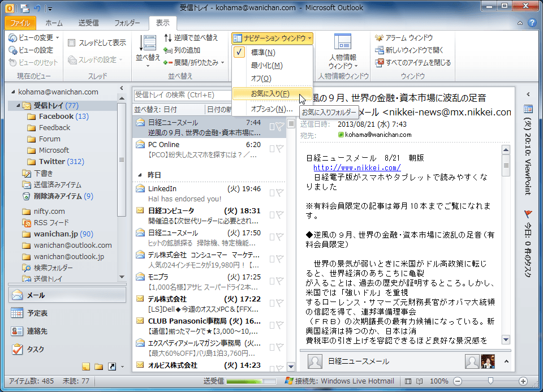This screenshot has height=392, width=543.
Task: Toggle the スレッドとして表示 checkbox
Action: [72, 42]
